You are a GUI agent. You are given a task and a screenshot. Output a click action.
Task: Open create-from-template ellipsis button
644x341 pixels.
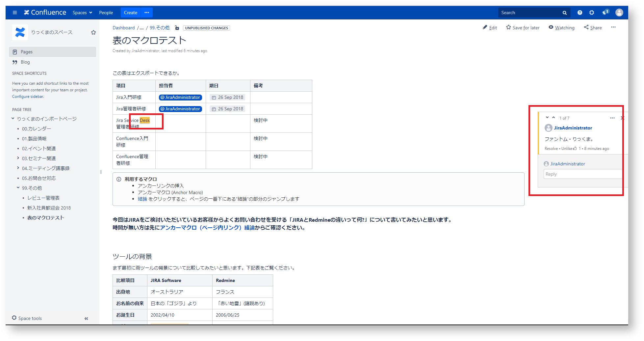[147, 13]
